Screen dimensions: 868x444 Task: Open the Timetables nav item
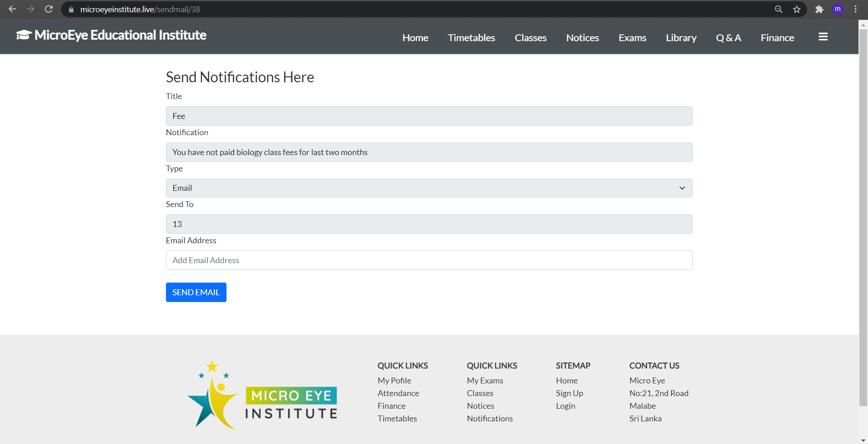pos(472,38)
